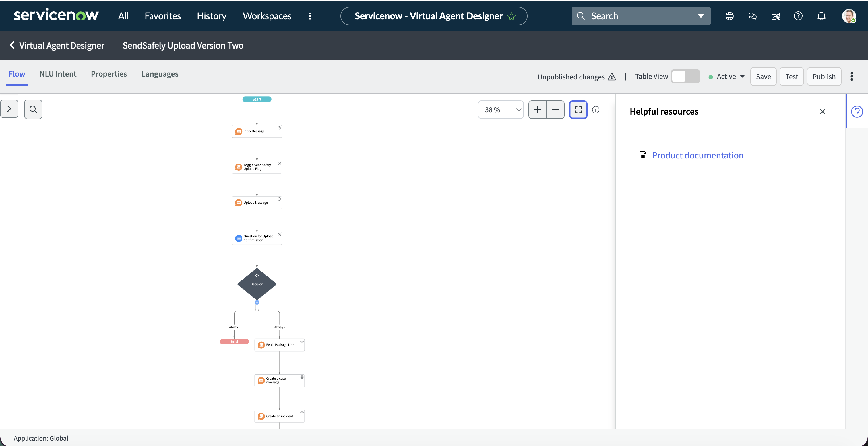Screen dimensions: 868x446
Task: Open the more actions menu beside Publish
Action: click(852, 76)
